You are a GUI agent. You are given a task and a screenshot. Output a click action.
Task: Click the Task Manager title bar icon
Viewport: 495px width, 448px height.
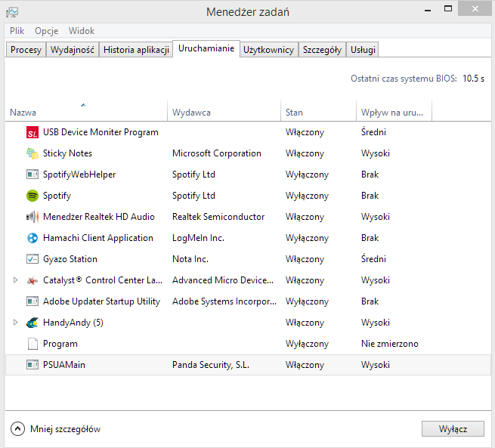pyautogui.click(x=12, y=12)
